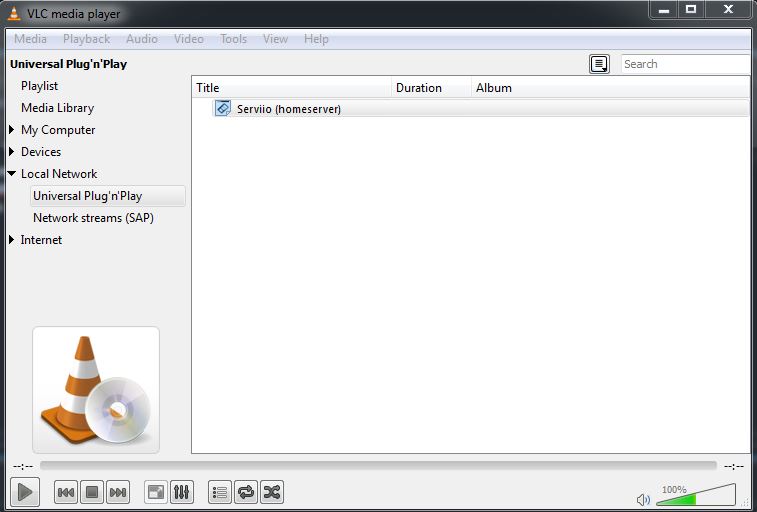Select Network streams (SAP)
The height and width of the screenshot is (512, 757).
93,218
